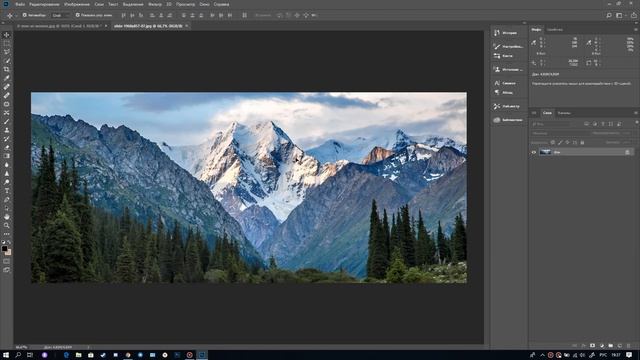Select the Rectangular Marquee tool
The image size is (640, 360).
[x=7, y=44]
